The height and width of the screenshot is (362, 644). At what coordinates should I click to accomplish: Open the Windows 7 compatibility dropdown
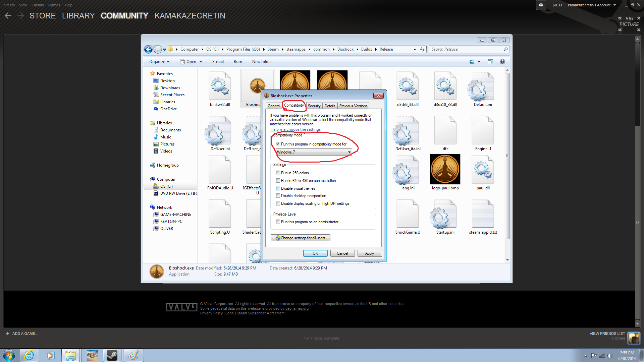(314, 152)
